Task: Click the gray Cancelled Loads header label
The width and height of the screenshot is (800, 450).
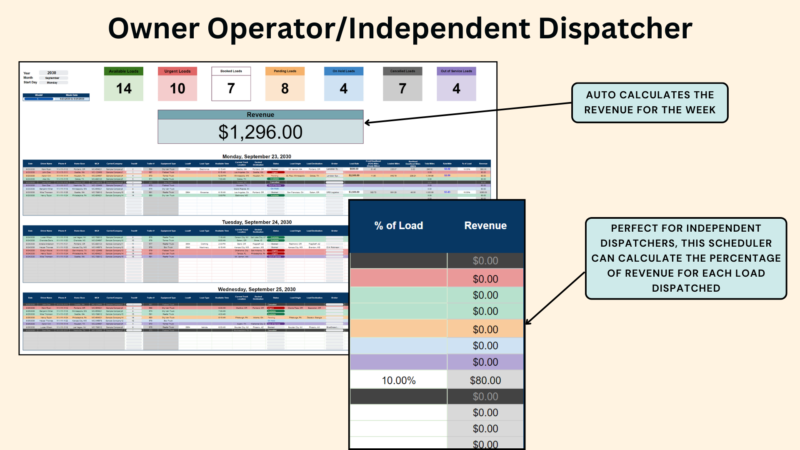Action: [402, 71]
